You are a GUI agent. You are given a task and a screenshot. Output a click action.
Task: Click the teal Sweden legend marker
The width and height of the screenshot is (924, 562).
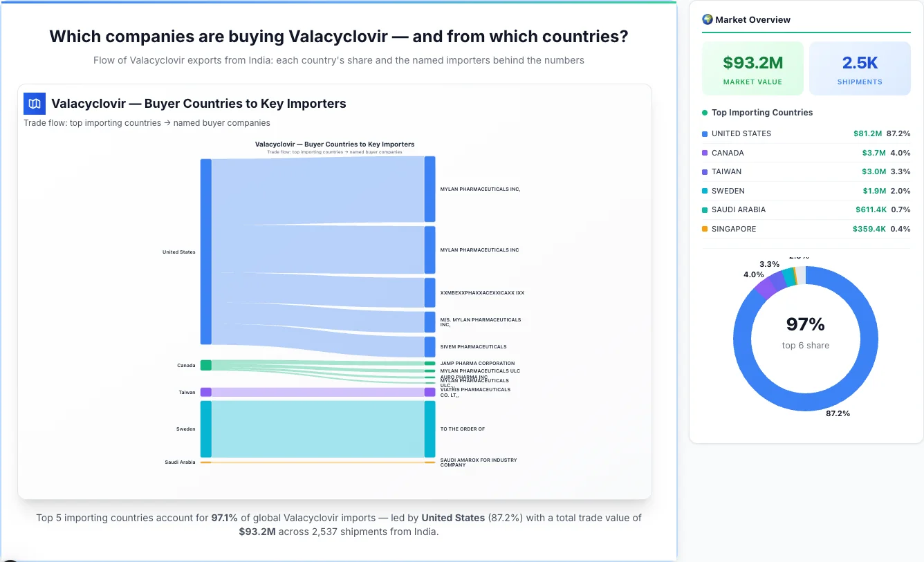click(703, 191)
